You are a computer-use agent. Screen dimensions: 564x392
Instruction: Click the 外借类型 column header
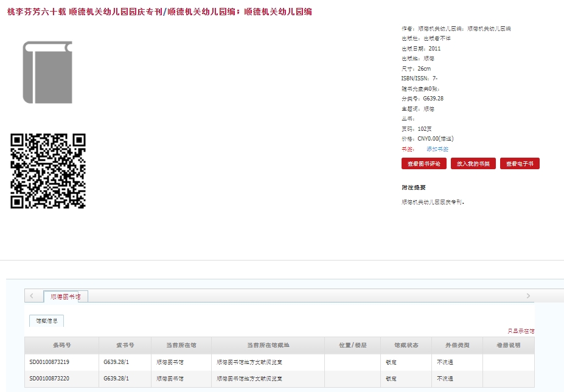coord(457,345)
